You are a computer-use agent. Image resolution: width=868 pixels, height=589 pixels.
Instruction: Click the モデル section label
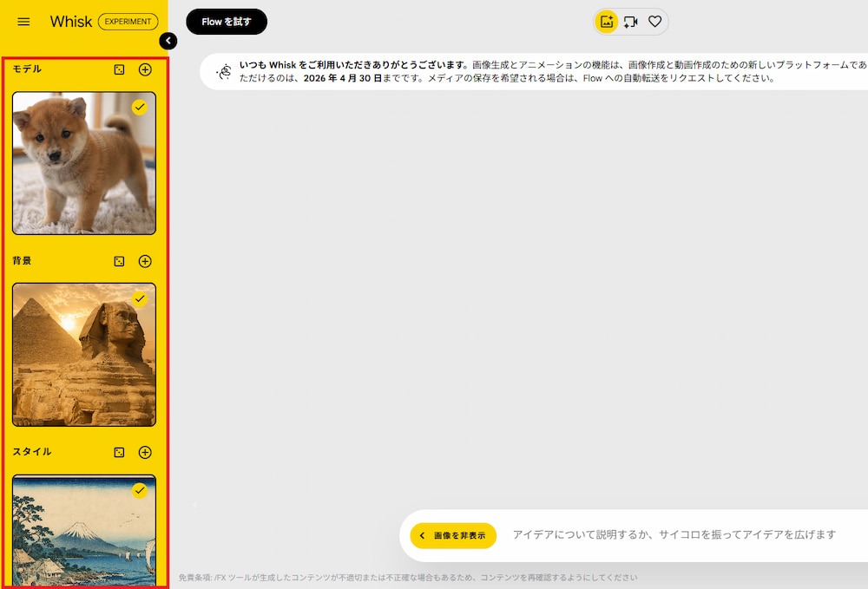pyautogui.click(x=27, y=69)
